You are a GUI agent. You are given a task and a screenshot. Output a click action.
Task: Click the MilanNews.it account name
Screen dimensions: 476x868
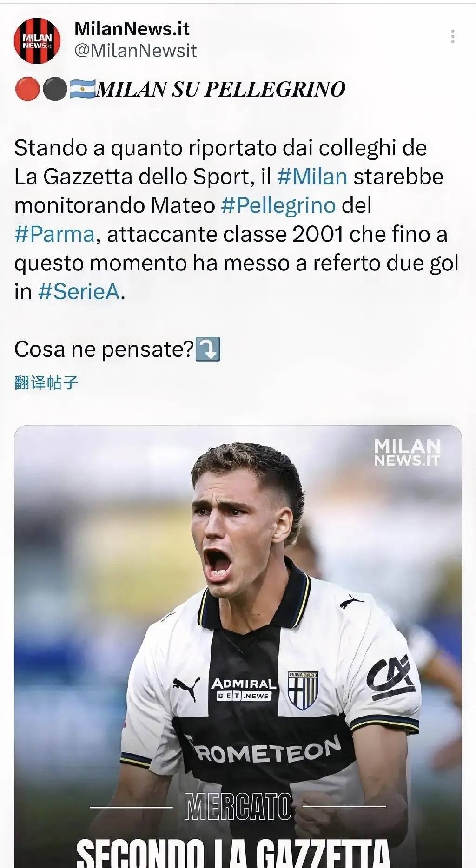pyautogui.click(x=132, y=29)
